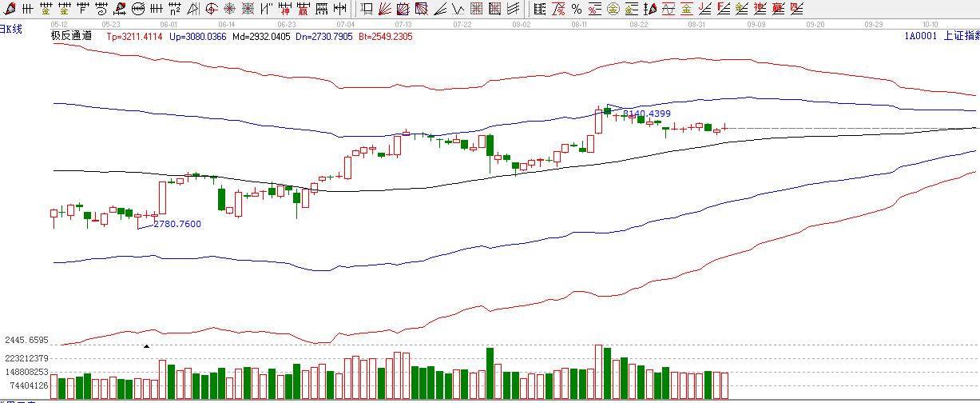Select the zigzag wave line tool
Viewport: 980px width, 403px height.
pos(457,9)
